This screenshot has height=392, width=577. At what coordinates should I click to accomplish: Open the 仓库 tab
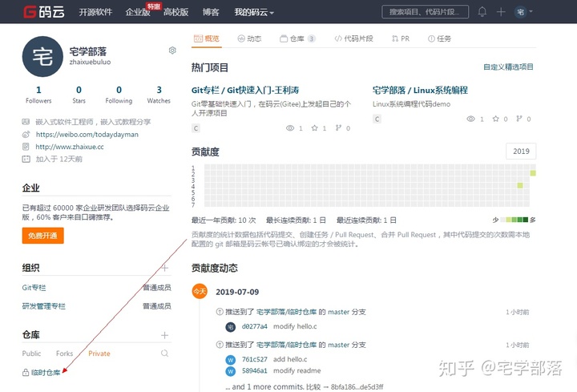pos(297,38)
